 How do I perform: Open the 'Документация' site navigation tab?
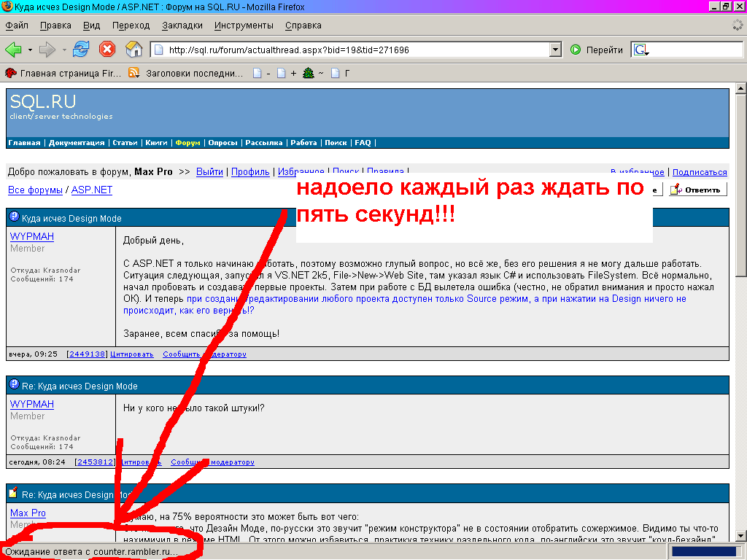[77, 143]
